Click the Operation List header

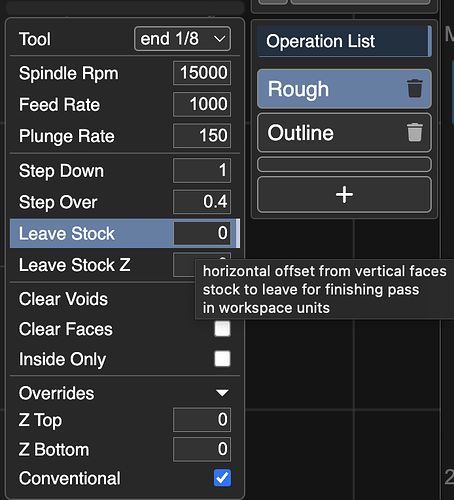pos(344,41)
